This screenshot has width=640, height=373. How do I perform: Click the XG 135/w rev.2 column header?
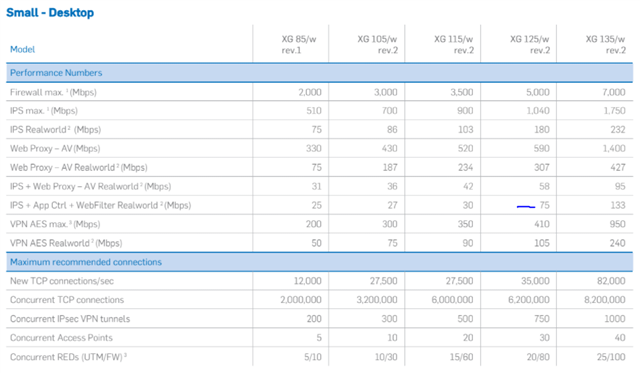click(x=605, y=44)
